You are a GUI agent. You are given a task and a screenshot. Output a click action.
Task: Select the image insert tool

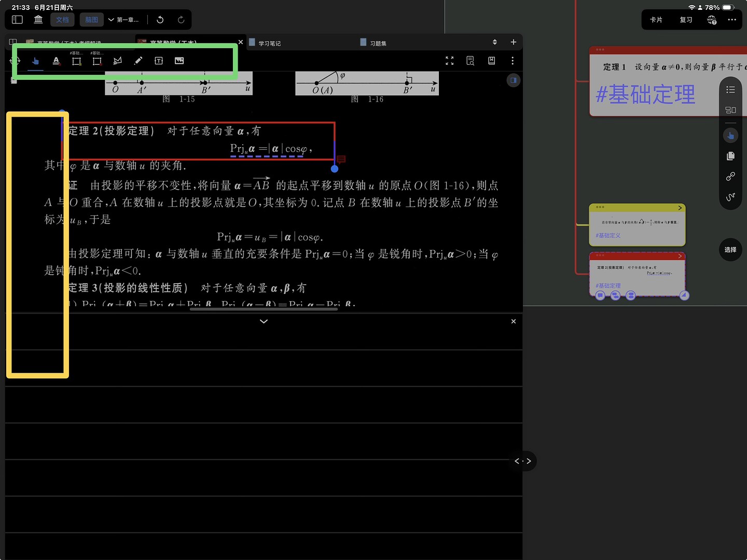click(179, 61)
